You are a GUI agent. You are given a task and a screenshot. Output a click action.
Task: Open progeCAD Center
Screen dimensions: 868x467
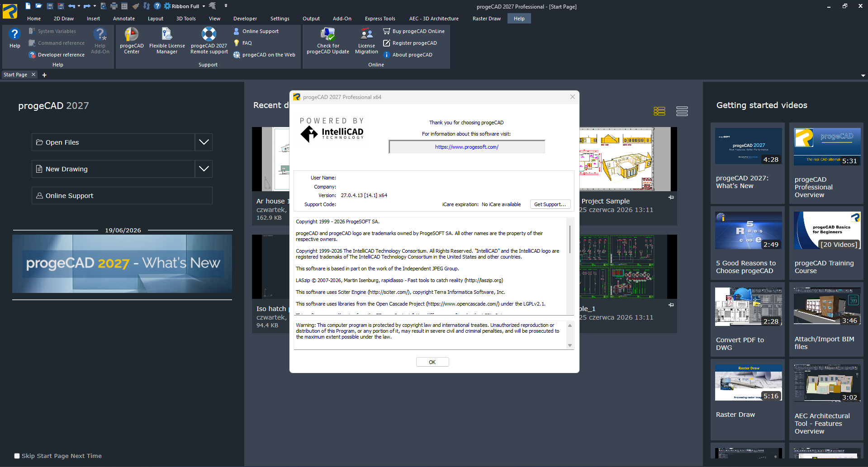132,41
